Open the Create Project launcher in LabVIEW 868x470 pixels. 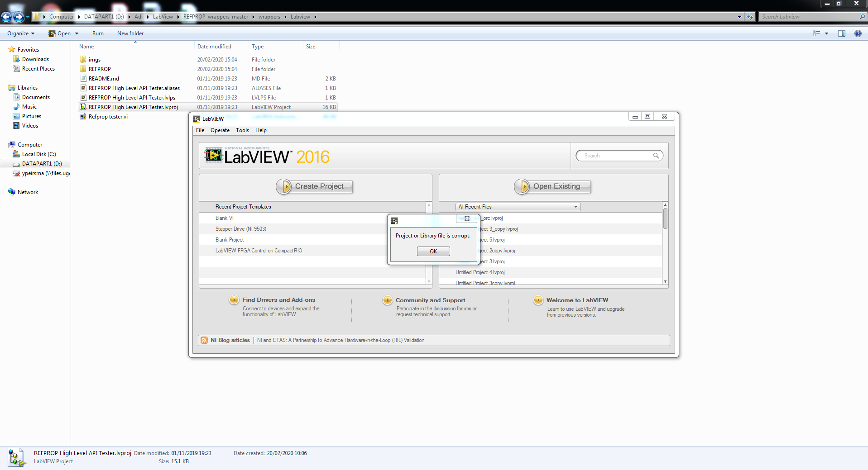[x=314, y=186]
